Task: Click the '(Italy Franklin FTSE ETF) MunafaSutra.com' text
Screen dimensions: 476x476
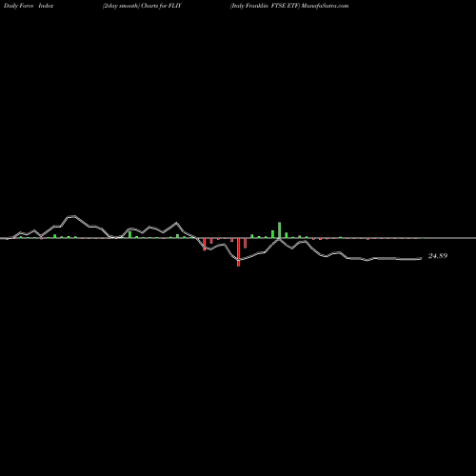Action: (x=289, y=6)
